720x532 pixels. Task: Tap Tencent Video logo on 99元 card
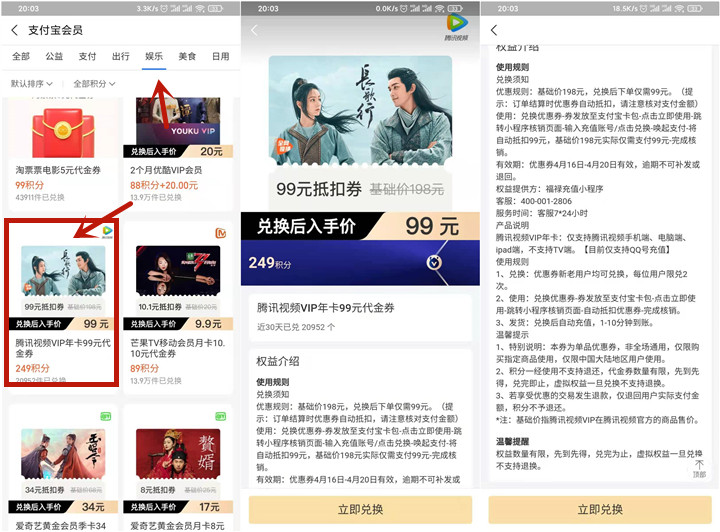(x=107, y=231)
